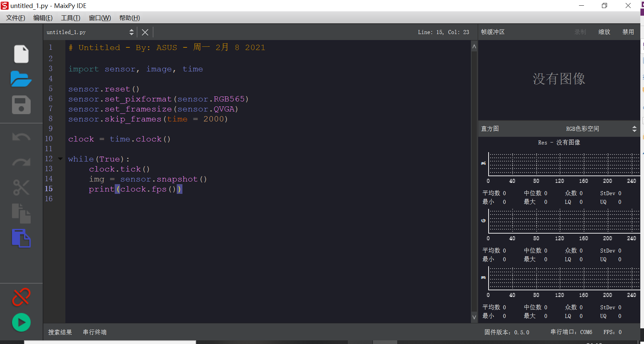This screenshot has height=344, width=644.
Task: Click the 固件版本: 0.5.0 status text
Action: (507, 332)
